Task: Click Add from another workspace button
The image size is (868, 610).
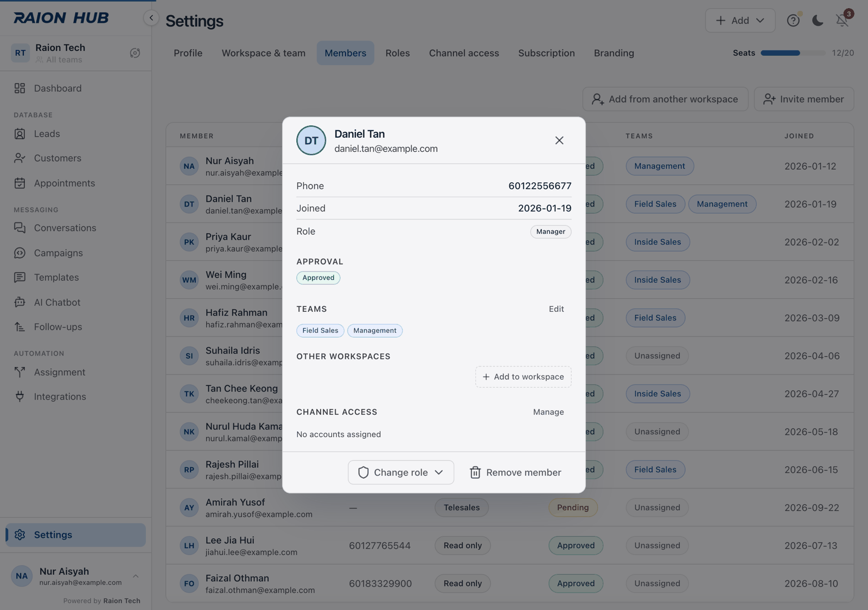Action: [666, 99]
